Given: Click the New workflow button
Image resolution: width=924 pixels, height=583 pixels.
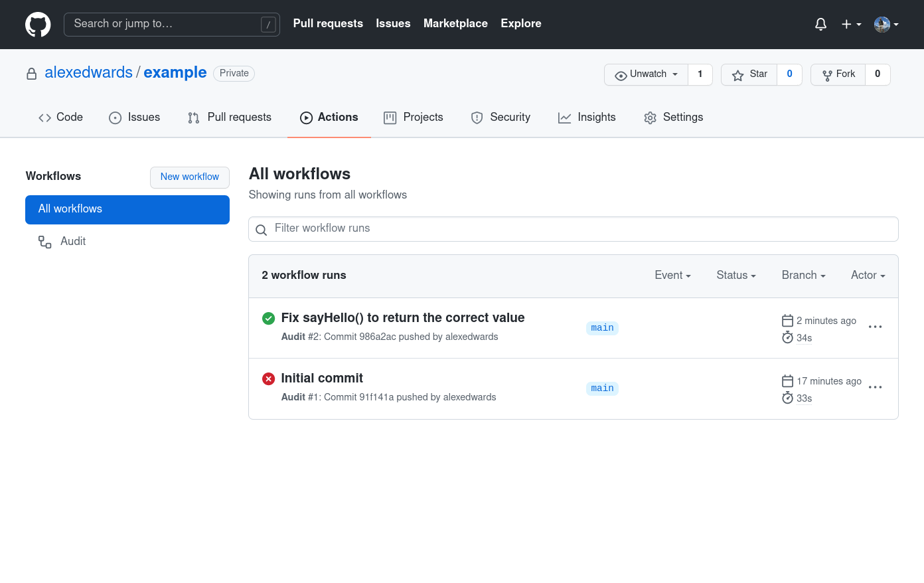Looking at the screenshot, I should pyautogui.click(x=189, y=177).
